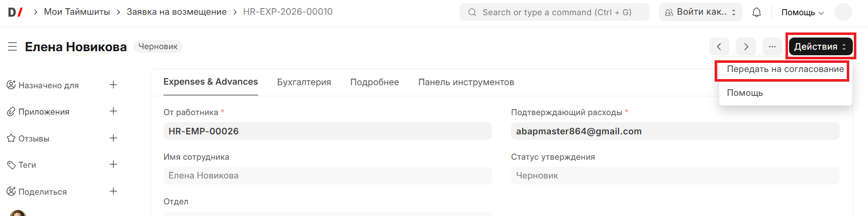868x216 pixels.
Task: Click the user avatar circle
Action: (x=843, y=12)
